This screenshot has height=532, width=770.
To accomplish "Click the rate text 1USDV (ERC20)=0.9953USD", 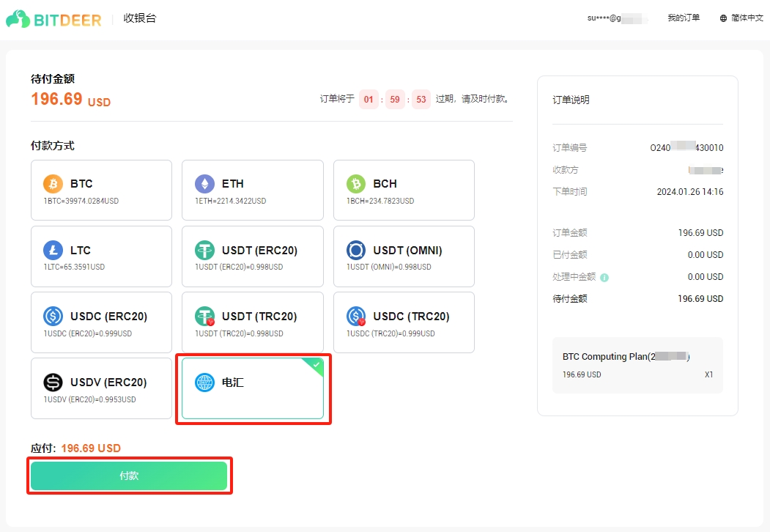I will pyautogui.click(x=90, y=399).
